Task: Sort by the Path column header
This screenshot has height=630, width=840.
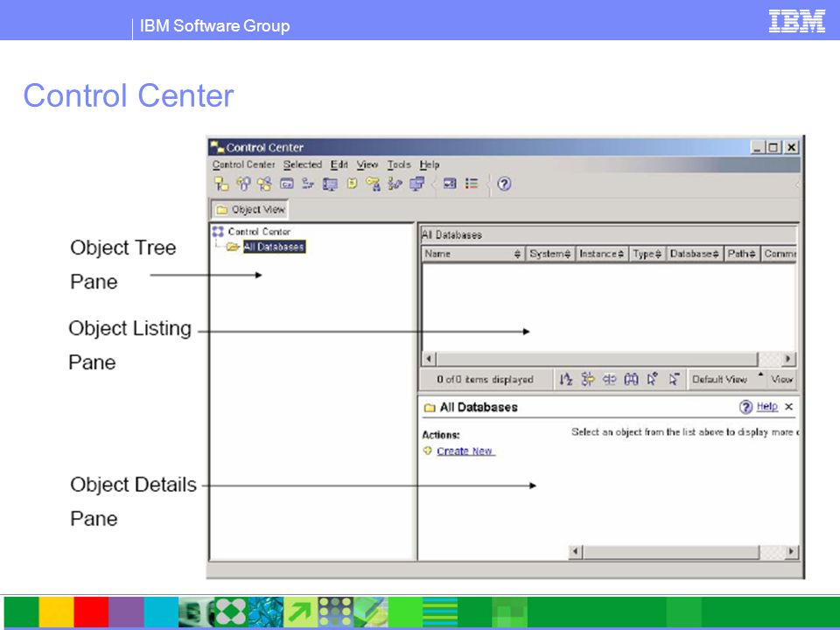Action: (x=741, y=254)
